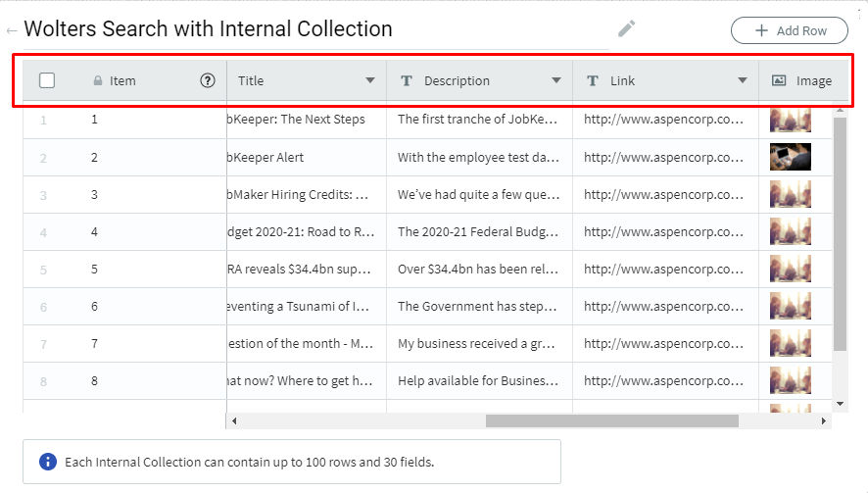The image size is (868, 493).
Task: Click the blue info icon in notice
Action: (x=48, y=462)
